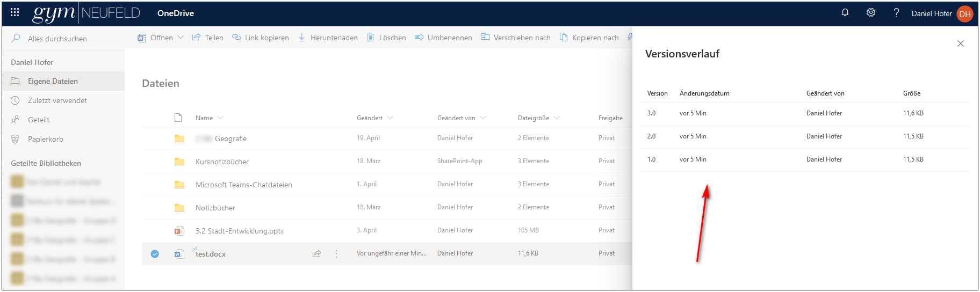Image resolution: width=980 pixels, height=292 pixels.
Task: Click the Daniel Hofer DH avatar
Action: coord(965,14)
